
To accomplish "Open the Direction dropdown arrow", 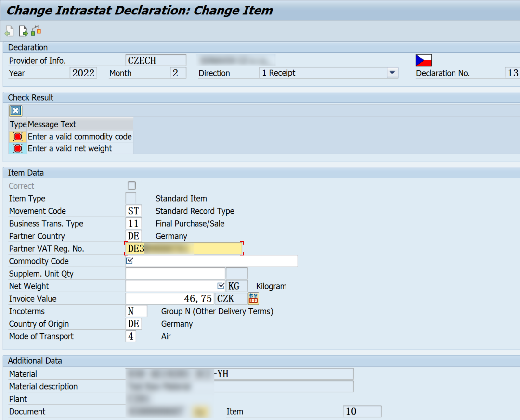I will [392, 73].
